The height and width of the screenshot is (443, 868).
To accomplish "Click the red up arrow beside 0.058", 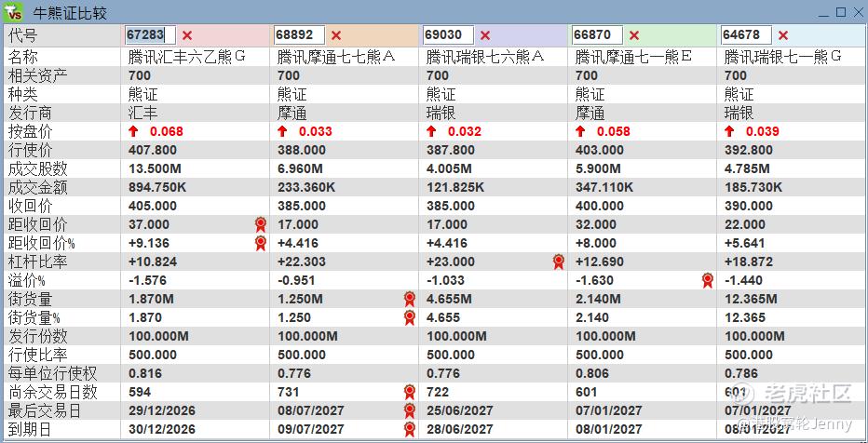I will (x=580, y=131).
